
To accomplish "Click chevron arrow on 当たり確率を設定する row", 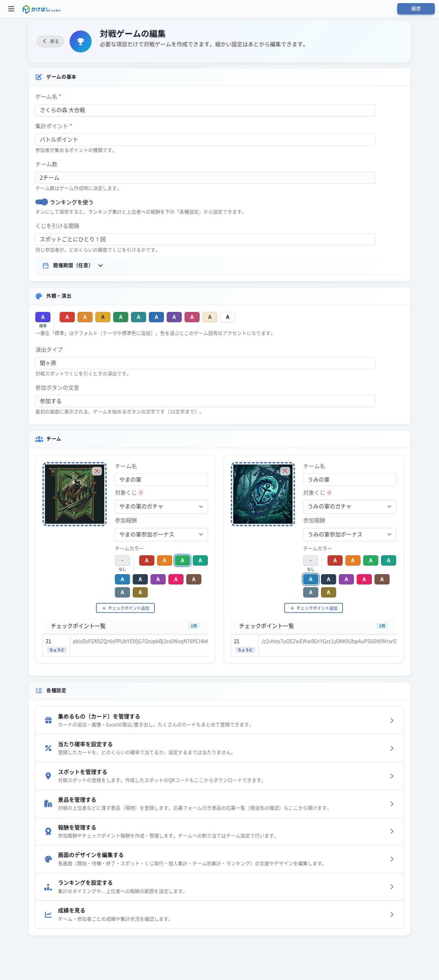I will (392, 748).
